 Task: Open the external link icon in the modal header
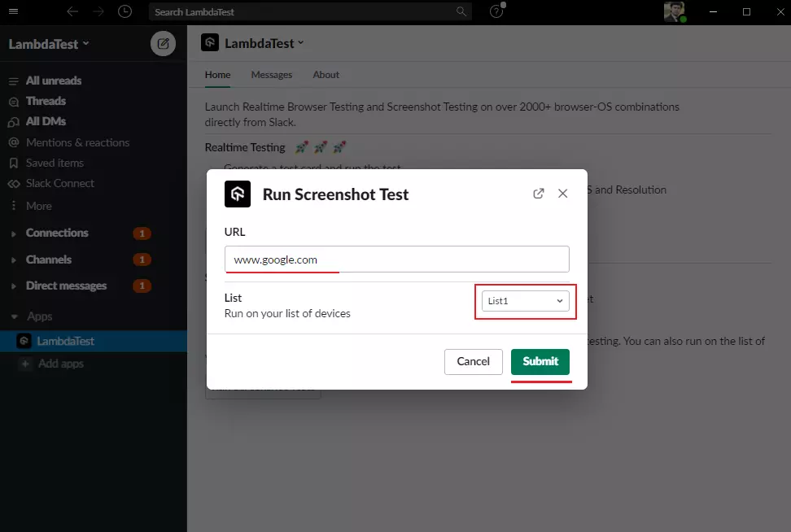(538, 194)
